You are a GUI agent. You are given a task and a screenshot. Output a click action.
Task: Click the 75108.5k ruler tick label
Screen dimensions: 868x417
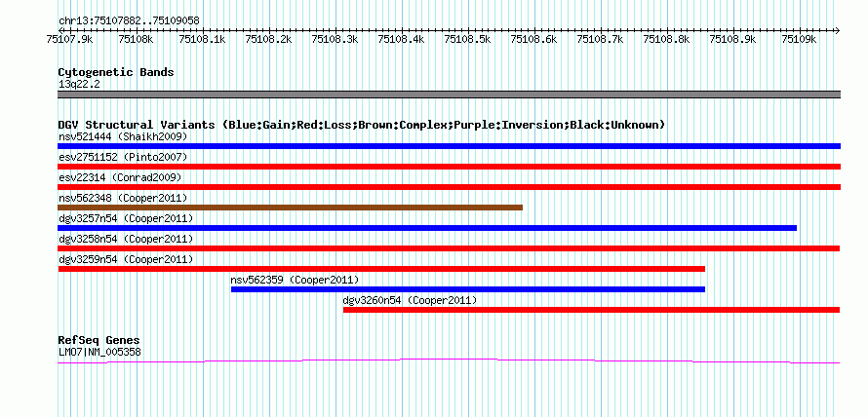[468, 39]
